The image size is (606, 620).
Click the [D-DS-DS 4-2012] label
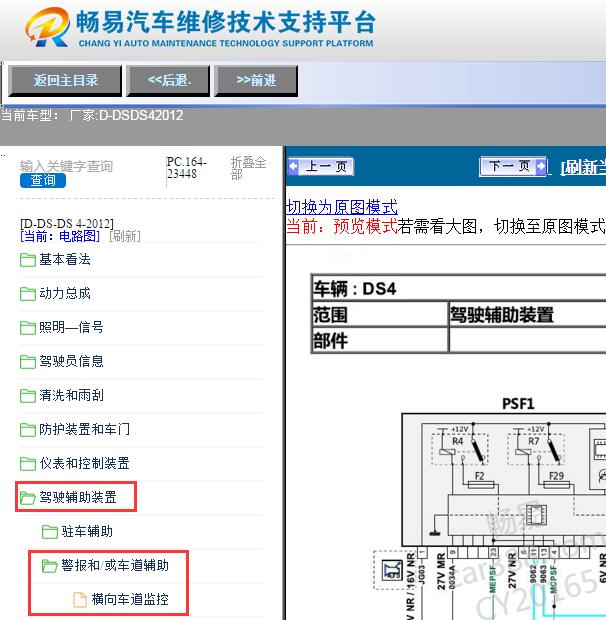point(67,223)
